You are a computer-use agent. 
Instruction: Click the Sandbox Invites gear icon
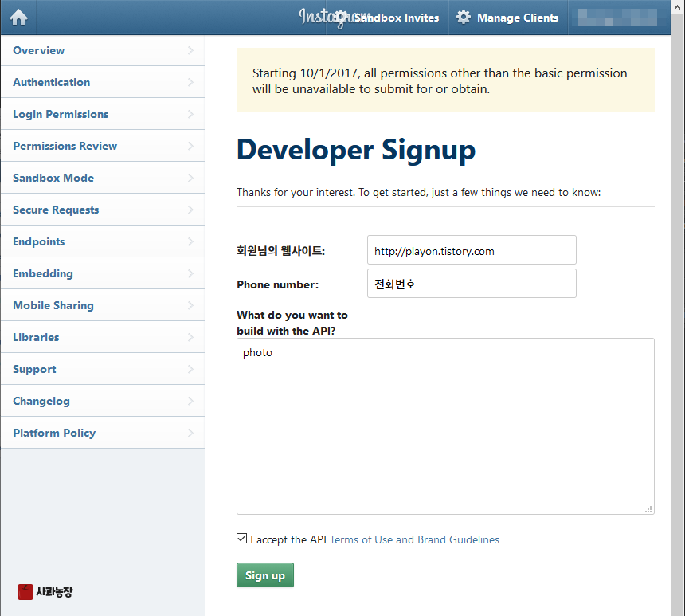tap(342, 18)
